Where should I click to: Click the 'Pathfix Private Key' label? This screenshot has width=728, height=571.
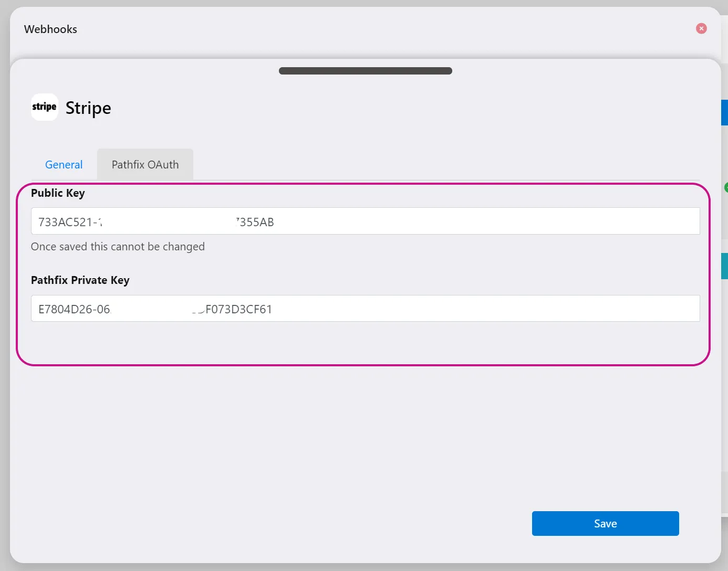tap(80, 280)
